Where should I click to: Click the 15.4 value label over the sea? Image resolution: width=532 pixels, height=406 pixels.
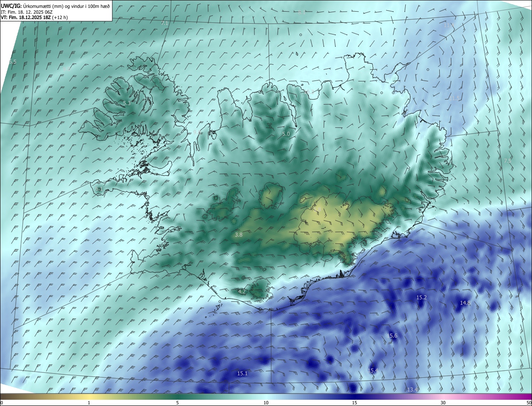point(372,370)
